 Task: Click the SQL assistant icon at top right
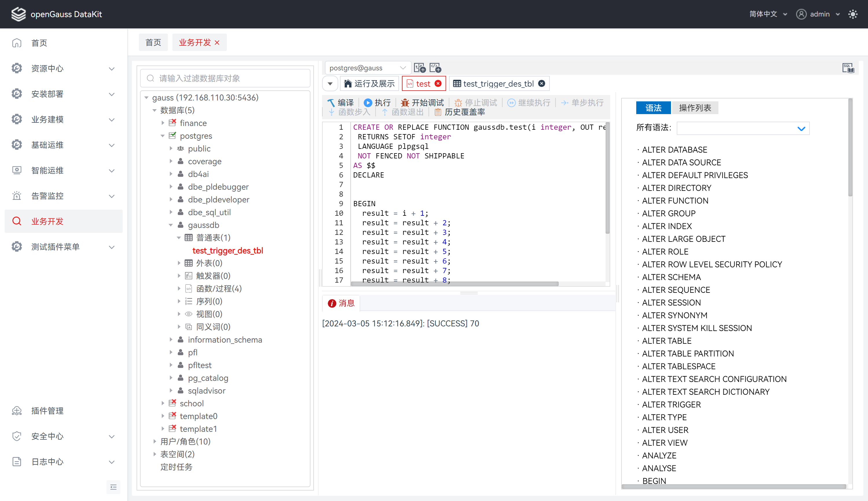(848, 68)
